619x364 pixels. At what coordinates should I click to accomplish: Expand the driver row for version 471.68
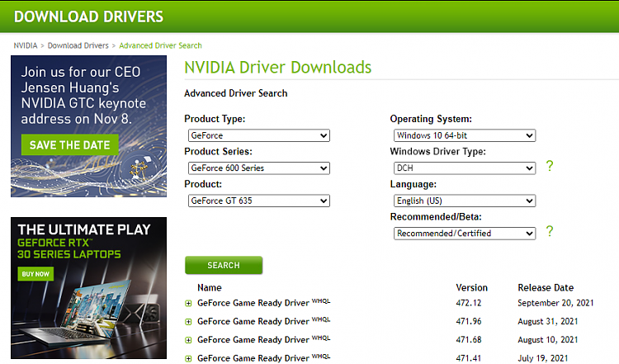click(188, 340)
